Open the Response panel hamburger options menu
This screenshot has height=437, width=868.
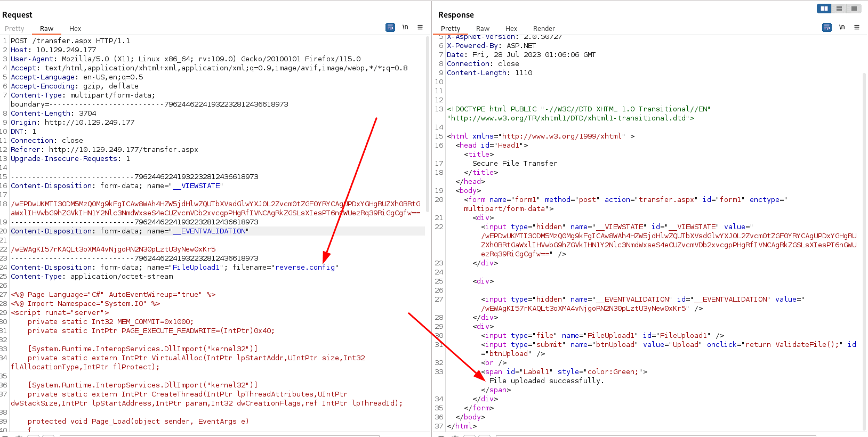pyautogui.click(x=857, y=27)
